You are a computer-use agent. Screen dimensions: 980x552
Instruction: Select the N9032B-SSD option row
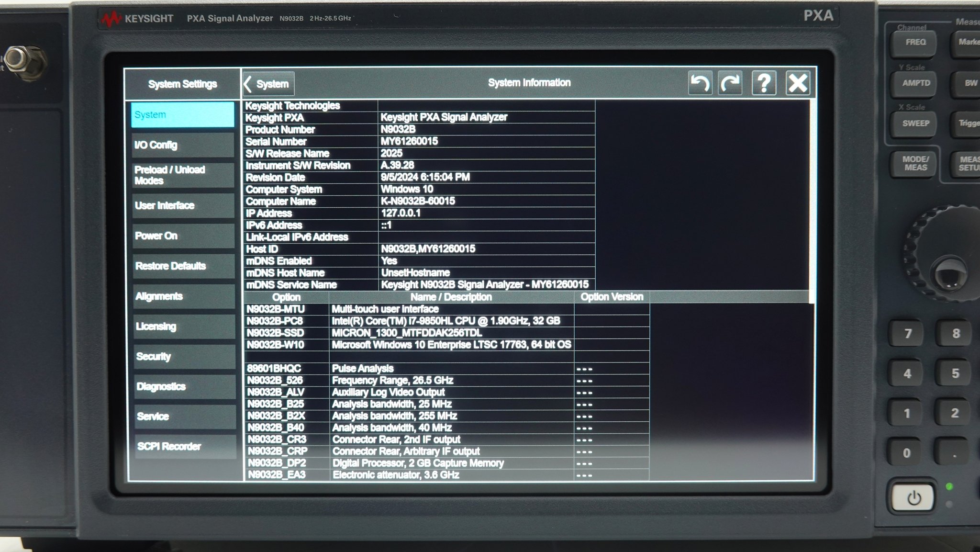click(446, 333)
